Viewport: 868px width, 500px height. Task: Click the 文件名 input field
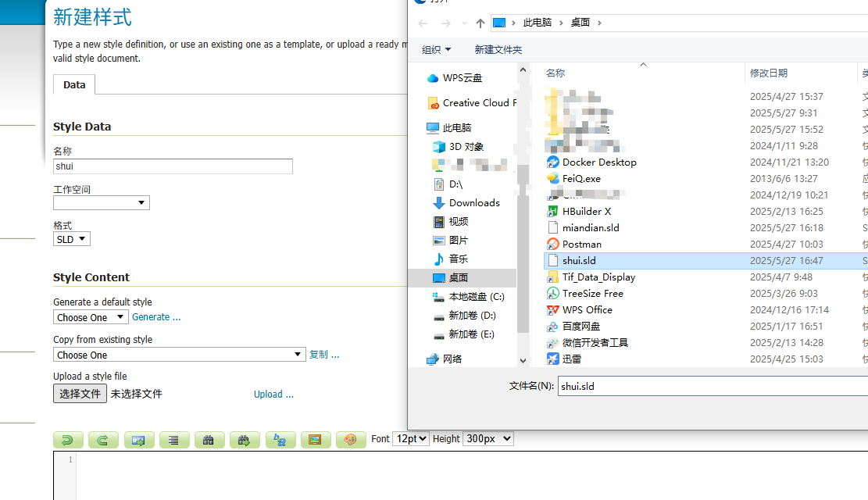click(x=713, y=387)
